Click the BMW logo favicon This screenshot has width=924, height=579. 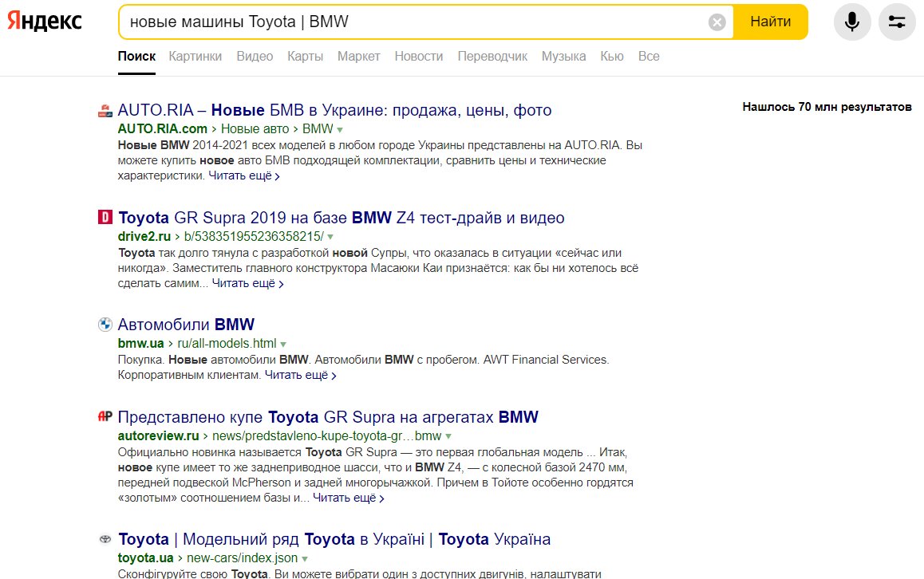tap(105, 325)
